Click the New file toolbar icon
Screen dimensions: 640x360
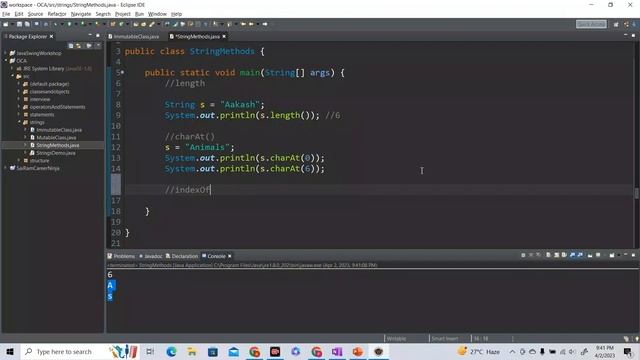tap(6, 24)
